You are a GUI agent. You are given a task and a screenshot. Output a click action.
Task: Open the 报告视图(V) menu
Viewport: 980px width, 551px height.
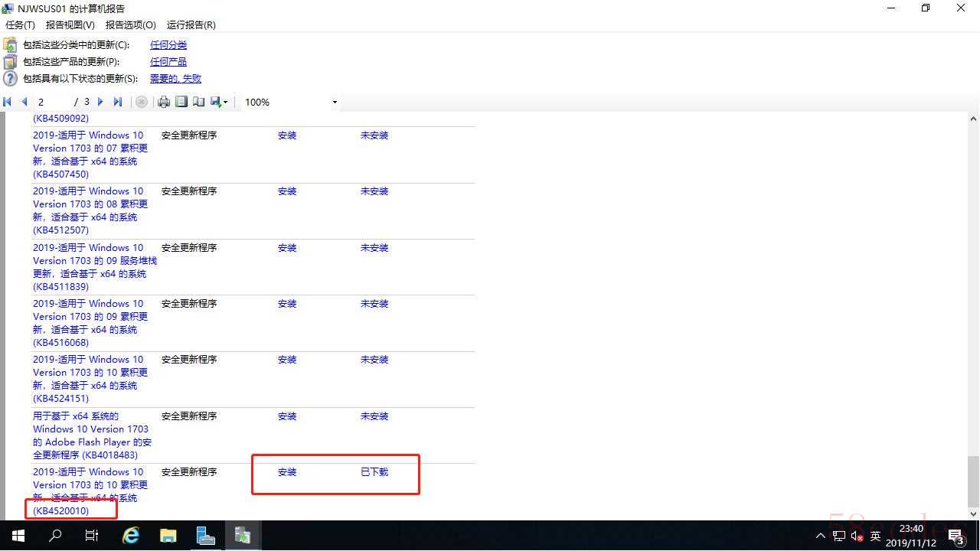pyautogui.click(x=70, y=25)
